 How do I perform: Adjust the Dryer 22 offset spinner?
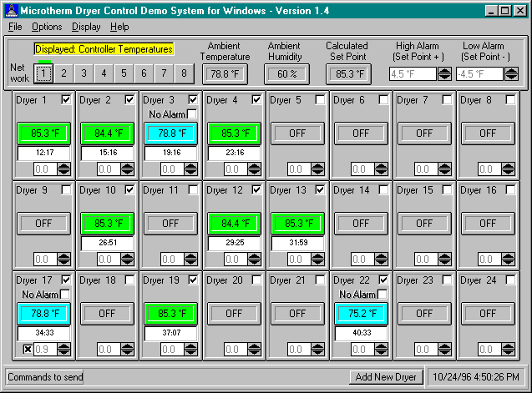[x=381, y=349]
